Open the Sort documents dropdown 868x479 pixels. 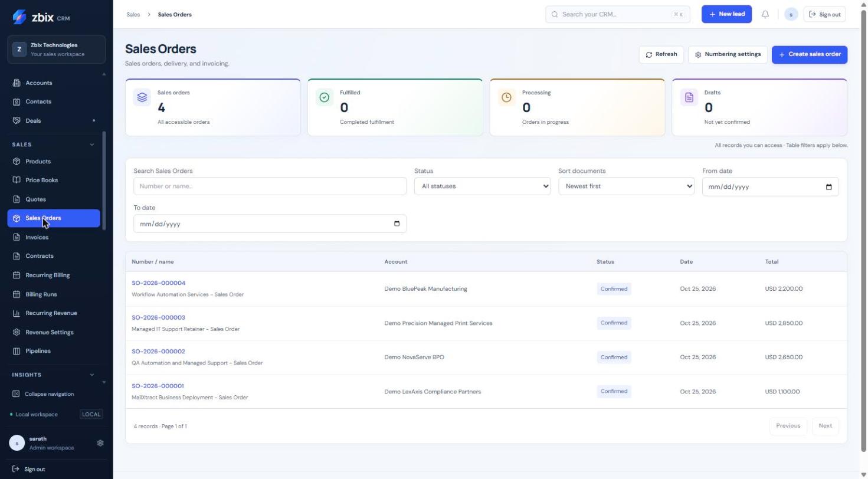[x=626, y=186]
